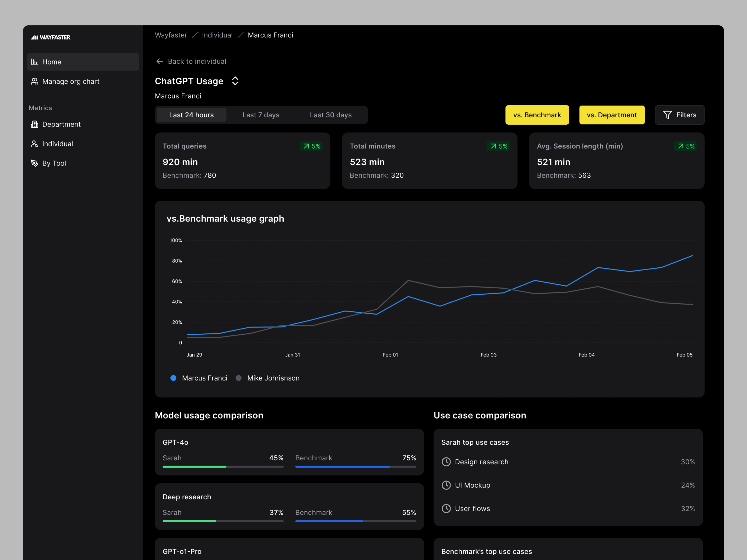
Task: Click the Total queries card
Action: coord(243,161)
